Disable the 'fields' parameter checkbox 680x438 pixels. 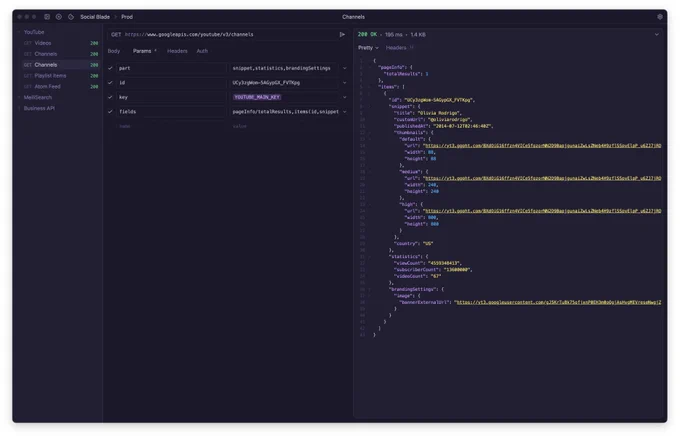[x=110, y=111]
